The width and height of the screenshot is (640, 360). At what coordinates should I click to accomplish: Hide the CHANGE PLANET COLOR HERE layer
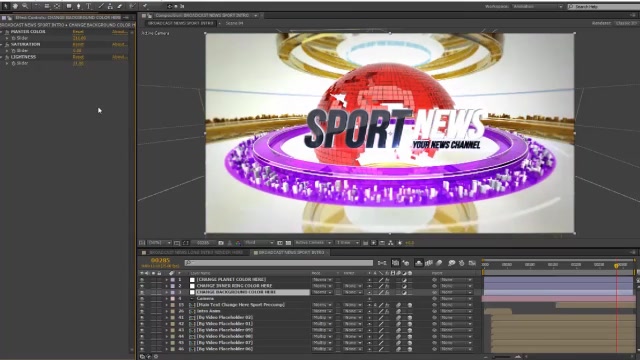click(x=142, y=280)
